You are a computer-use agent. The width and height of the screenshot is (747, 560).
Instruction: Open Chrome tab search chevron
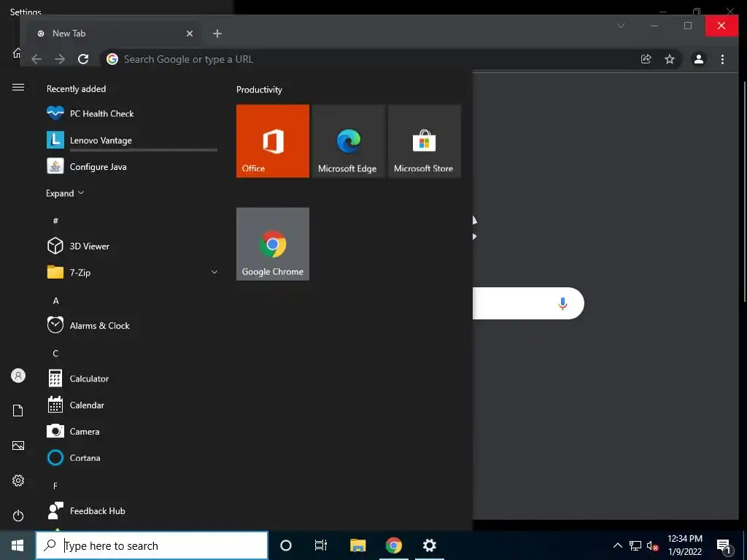[621, 26]
